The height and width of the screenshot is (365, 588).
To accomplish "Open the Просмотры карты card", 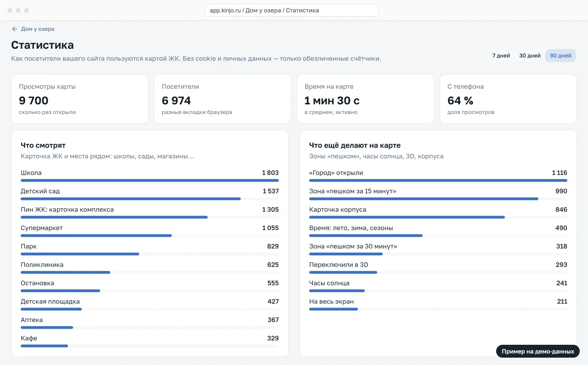I will (79, 99).
